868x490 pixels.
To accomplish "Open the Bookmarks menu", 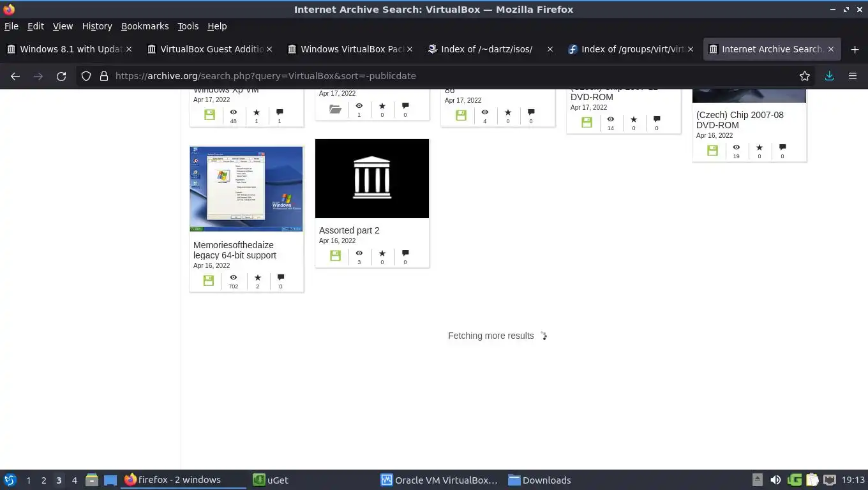I will pyautogui.click(x=145, y=26).
